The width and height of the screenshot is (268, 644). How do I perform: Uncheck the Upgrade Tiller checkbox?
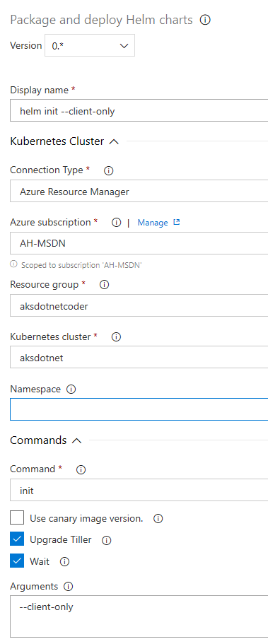17,539
